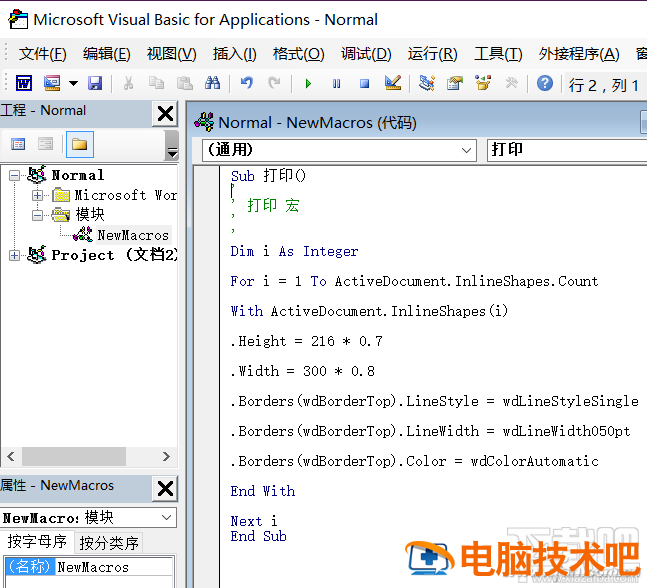Toggle Design Mode icon
Image resolution: width=647 pixels, height=588 pixels.
coord(393,83)
